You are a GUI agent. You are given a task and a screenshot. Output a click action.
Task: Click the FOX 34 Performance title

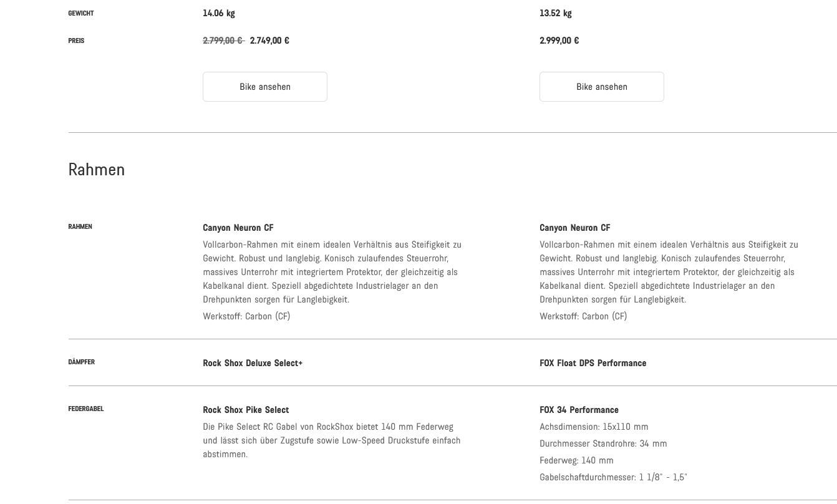579,410
